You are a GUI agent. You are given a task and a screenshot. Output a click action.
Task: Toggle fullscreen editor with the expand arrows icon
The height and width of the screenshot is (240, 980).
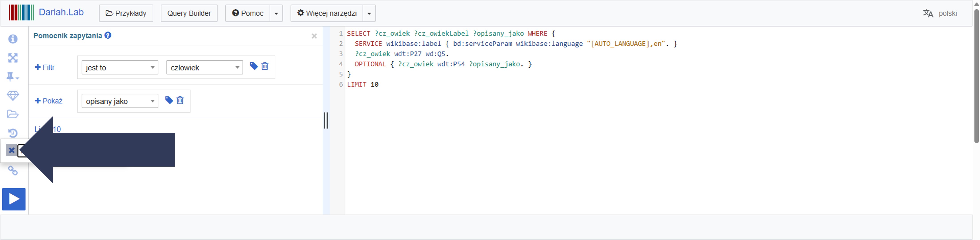coord(13,58)
